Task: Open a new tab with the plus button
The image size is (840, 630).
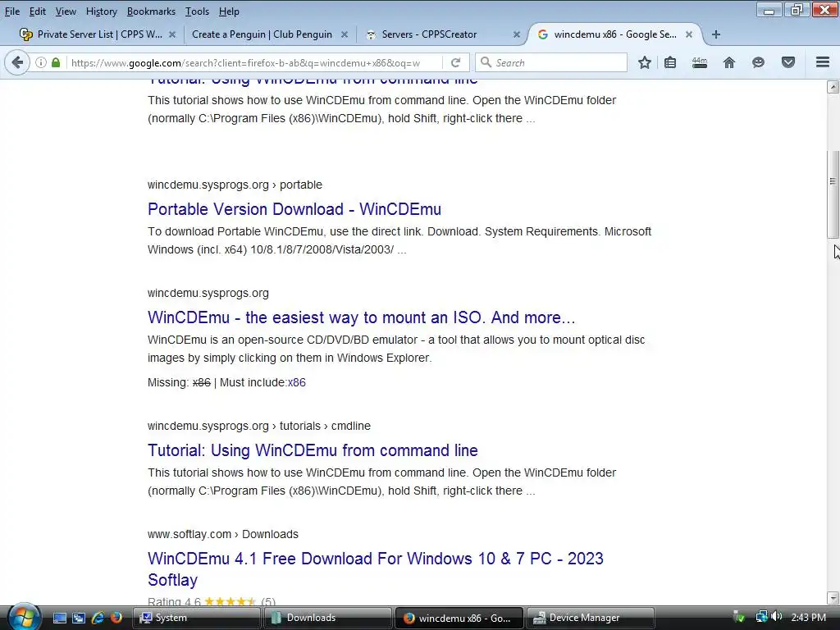Action: click(715, 34)
